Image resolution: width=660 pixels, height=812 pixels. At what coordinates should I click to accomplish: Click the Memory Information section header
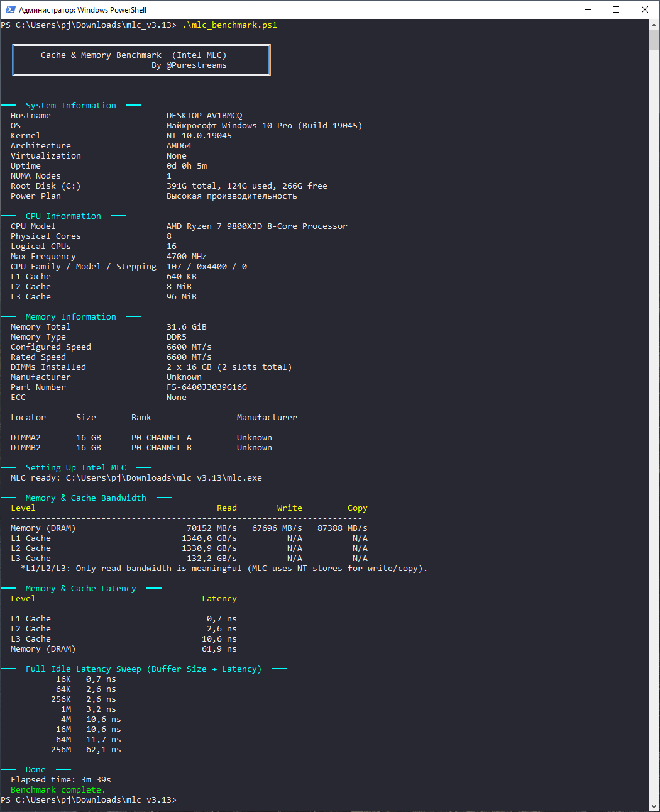click(71, 317)
